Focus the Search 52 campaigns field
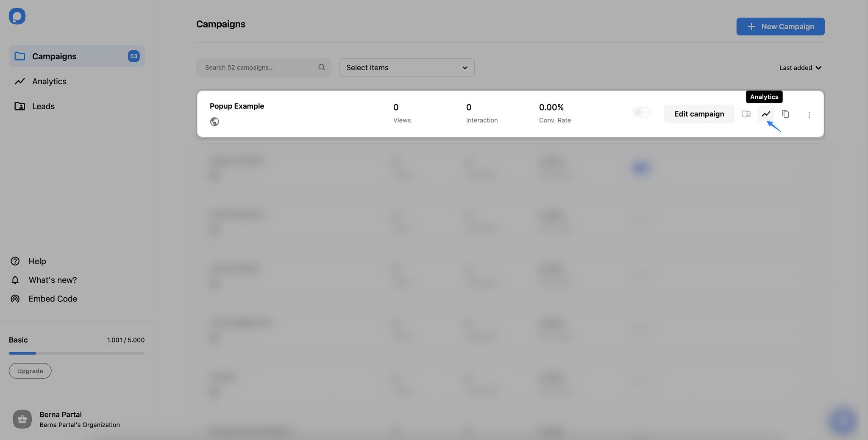Viewport: 868px width, 440px height. click(264, 68)
